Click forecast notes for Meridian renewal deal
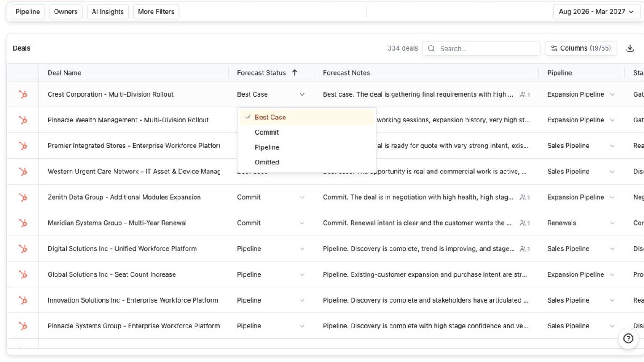This screenshot has width=644, height=362. coord(418,223)
